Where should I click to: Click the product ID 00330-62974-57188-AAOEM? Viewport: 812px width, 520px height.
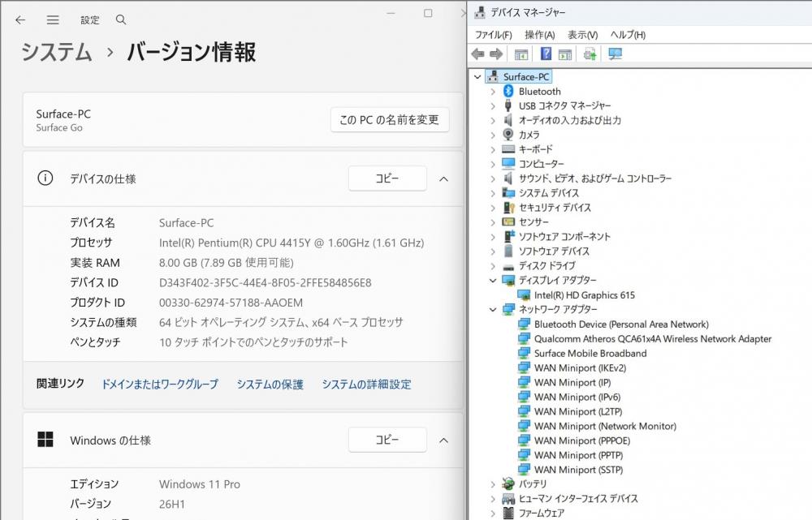coord(231,303)
